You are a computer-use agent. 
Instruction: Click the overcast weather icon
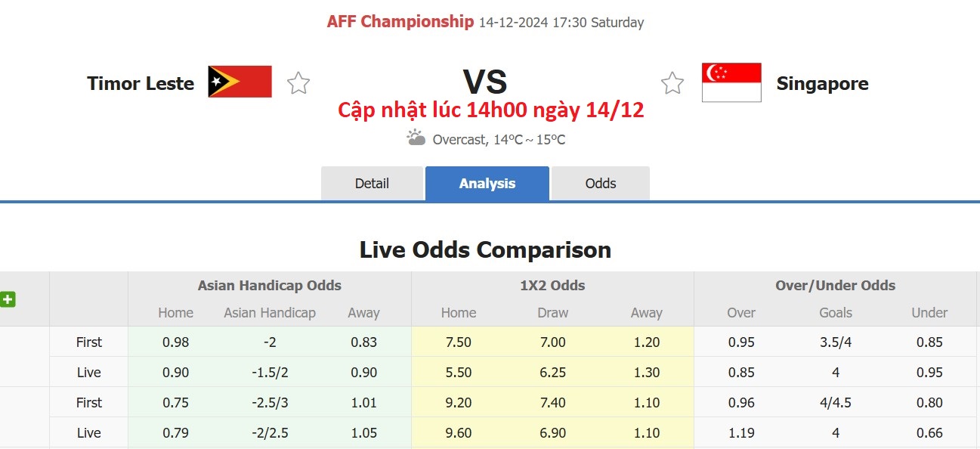click(415, 138)
